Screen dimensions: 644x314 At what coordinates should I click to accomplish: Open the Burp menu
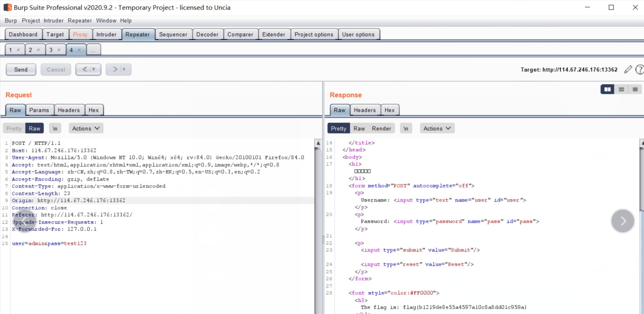[x=11, y=20]
